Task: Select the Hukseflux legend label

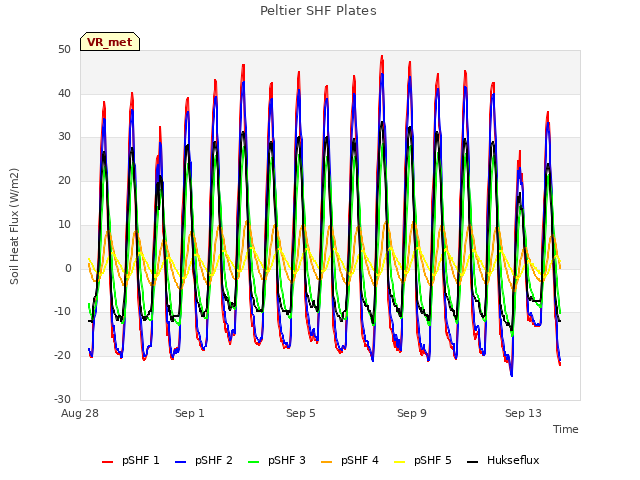Action: (x=513, y=460)
